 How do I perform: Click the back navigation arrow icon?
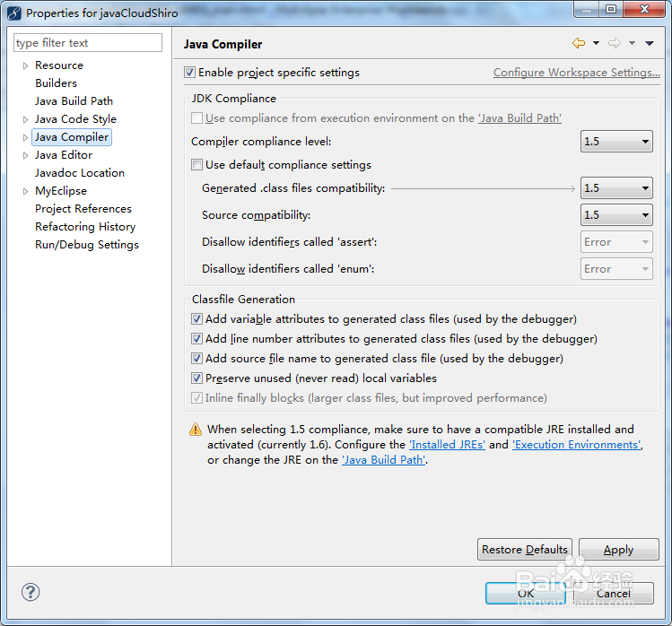(x=579, y=43)
